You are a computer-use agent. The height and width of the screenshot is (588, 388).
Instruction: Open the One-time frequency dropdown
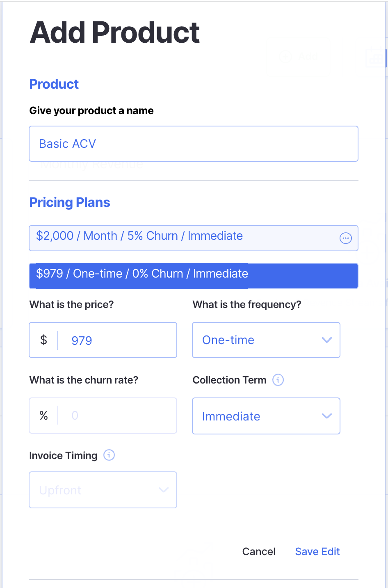pyautogui.click(x=266, y=340)
